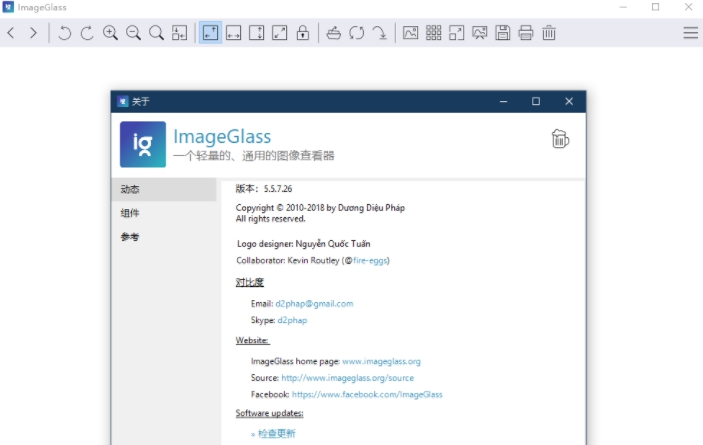
Task: Rotate the image clockwise
Action: 87,33
